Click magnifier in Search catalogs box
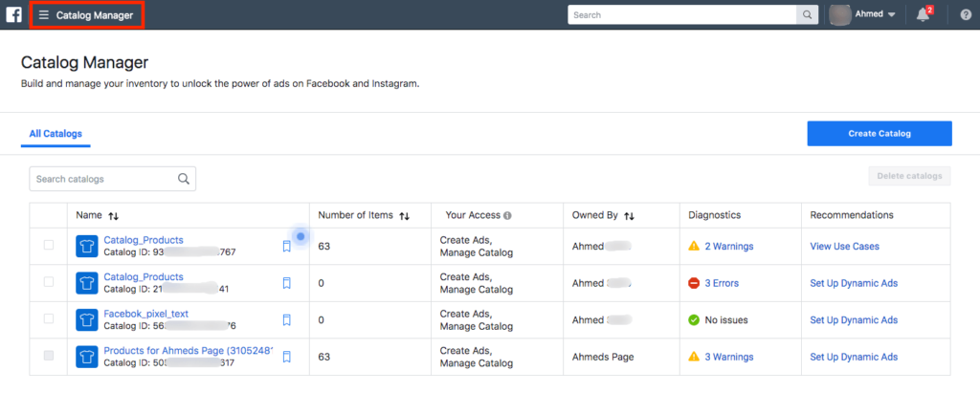 (x=183, y=179)
